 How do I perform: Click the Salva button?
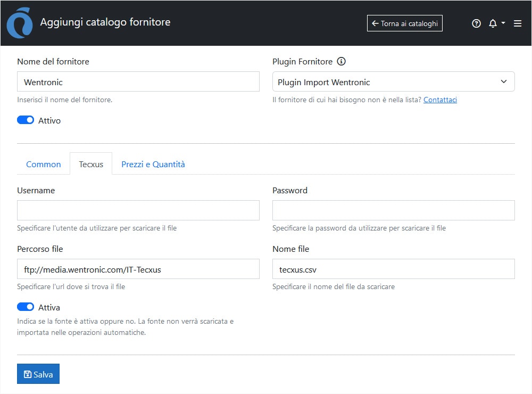click(38, 374)
